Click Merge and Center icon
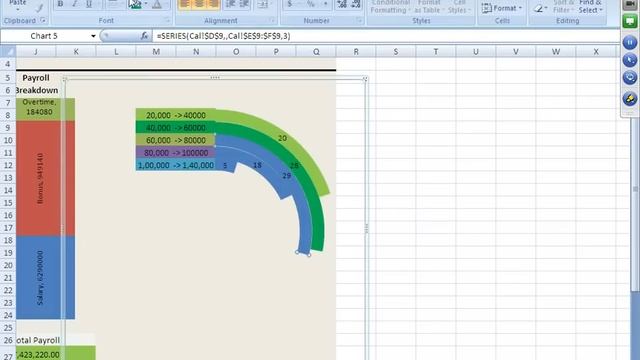 [x=263, y=4]
